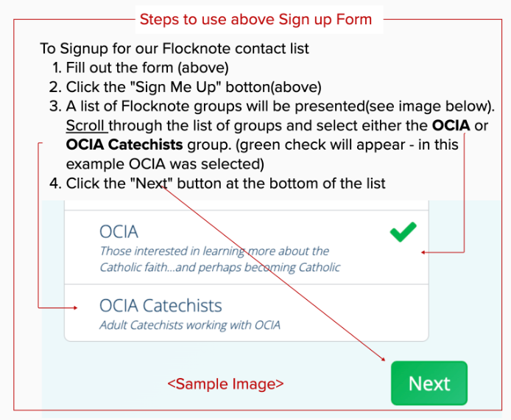Click the red arrowhead pointing at OCIA row

pos(423,253)
